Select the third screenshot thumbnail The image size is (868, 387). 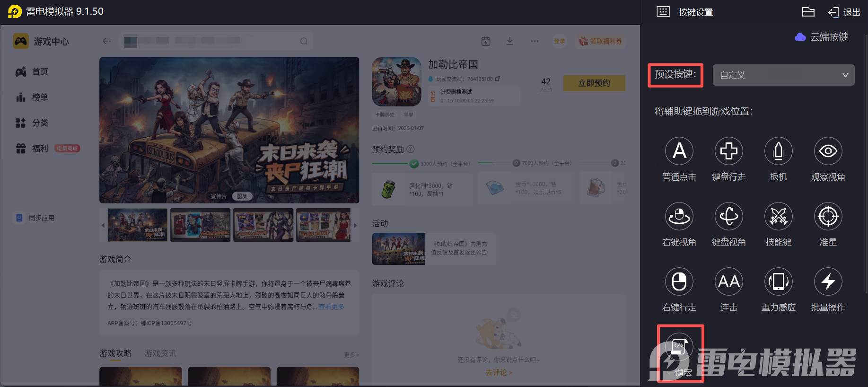tap(263, 225)
